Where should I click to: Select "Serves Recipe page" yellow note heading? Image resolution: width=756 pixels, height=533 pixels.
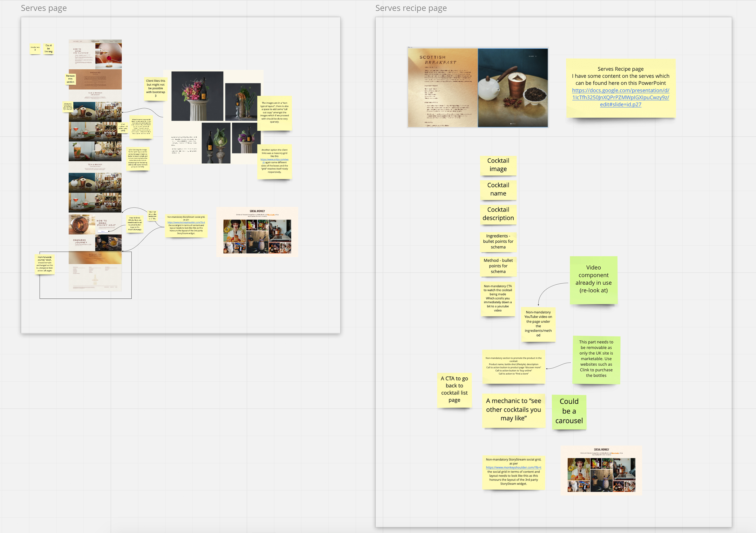620,69
